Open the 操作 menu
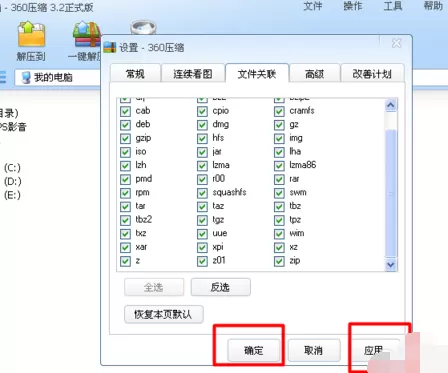Image resolution: width=448 pixels, height=373 pixels. (353, 6)
